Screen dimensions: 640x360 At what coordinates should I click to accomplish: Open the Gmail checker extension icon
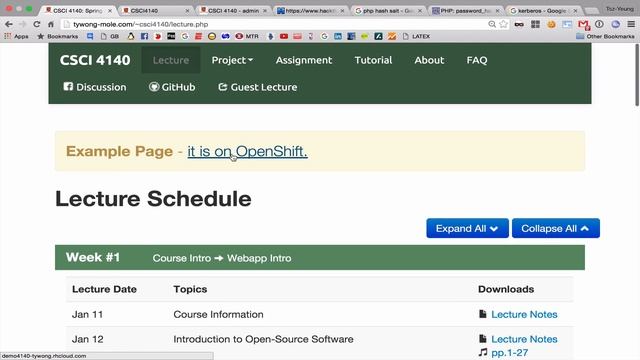[584, 25]
